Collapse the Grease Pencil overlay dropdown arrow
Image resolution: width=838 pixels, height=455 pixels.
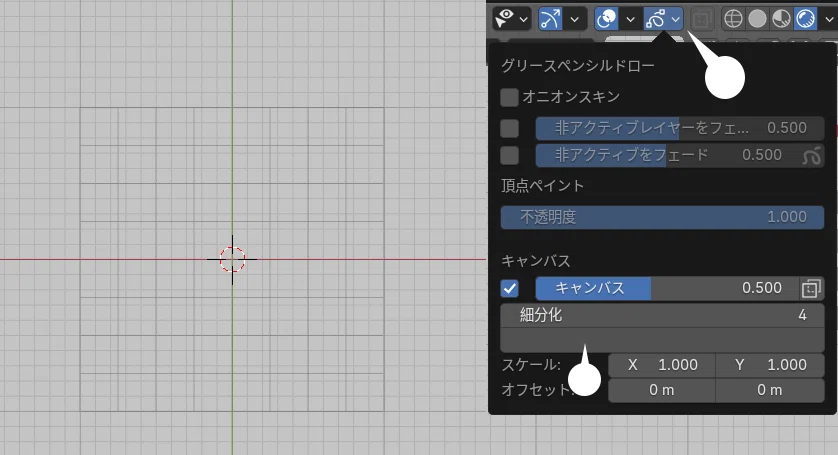(x=676, y=19)
